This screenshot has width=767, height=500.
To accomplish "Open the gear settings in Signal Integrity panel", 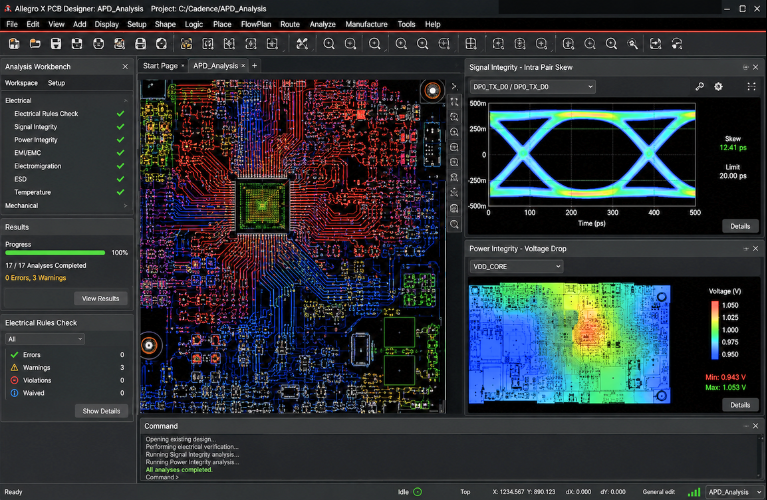I will (718, 87).
